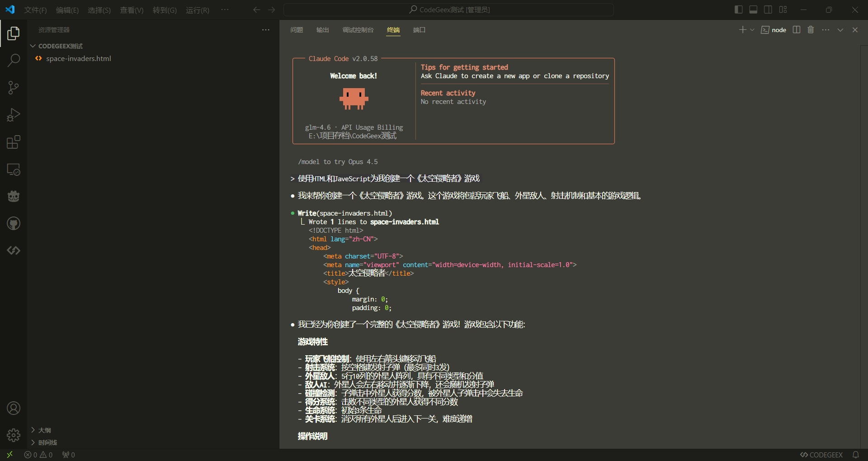Split the terminal panel
Viewport: 868px width, 461px height.
(797, 30)
